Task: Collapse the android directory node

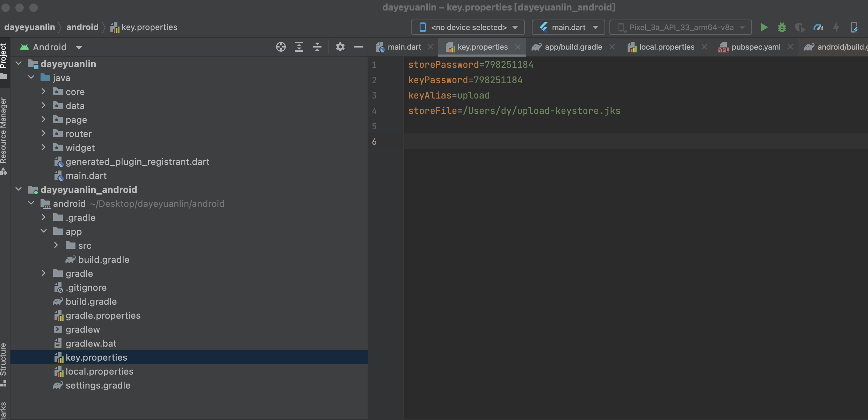Action: tap(31, 203)
